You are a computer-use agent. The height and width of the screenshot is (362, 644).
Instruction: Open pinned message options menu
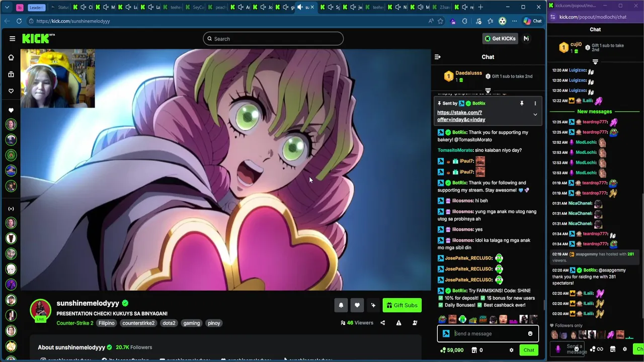[535, 104]
